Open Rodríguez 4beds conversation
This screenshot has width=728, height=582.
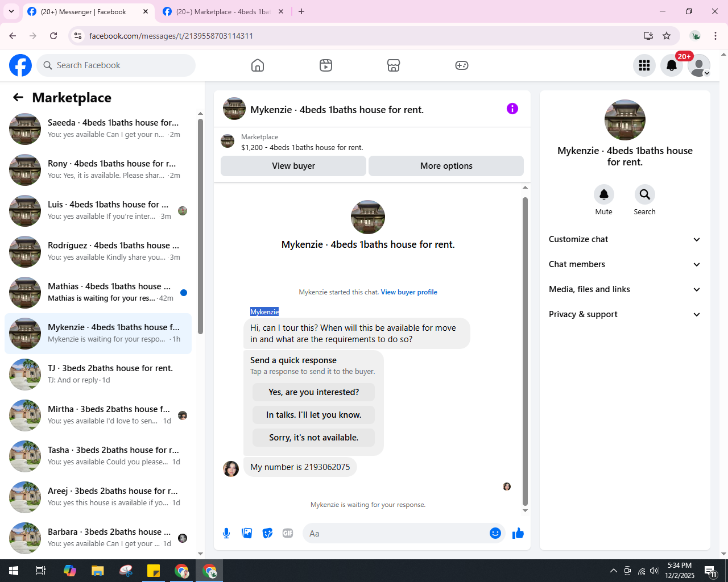(98, 252)
